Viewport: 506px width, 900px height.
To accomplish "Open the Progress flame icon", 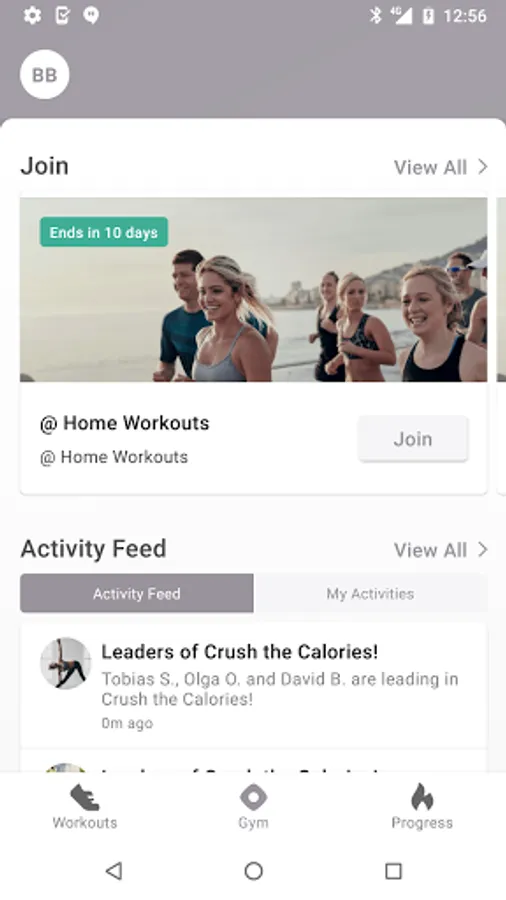I will 422,797.
